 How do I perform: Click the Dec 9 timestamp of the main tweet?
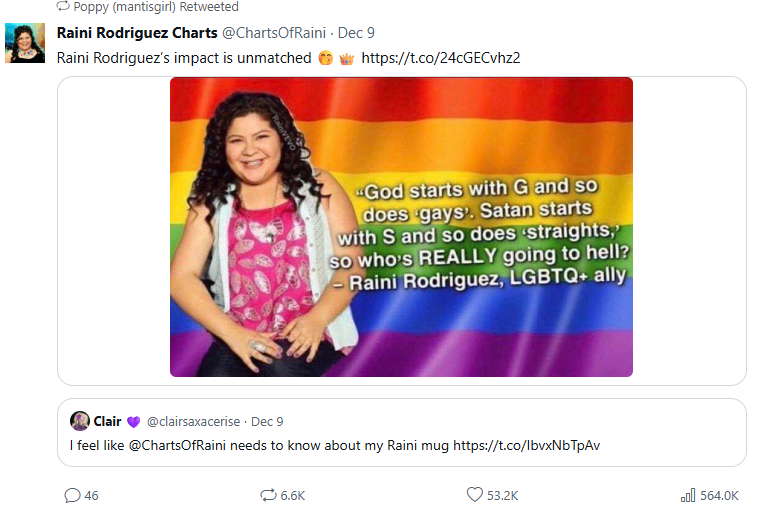[x=356, y=33]
